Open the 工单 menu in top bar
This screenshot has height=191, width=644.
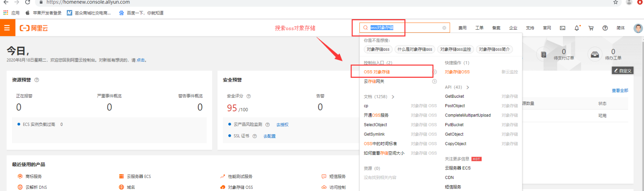point(479,28)
